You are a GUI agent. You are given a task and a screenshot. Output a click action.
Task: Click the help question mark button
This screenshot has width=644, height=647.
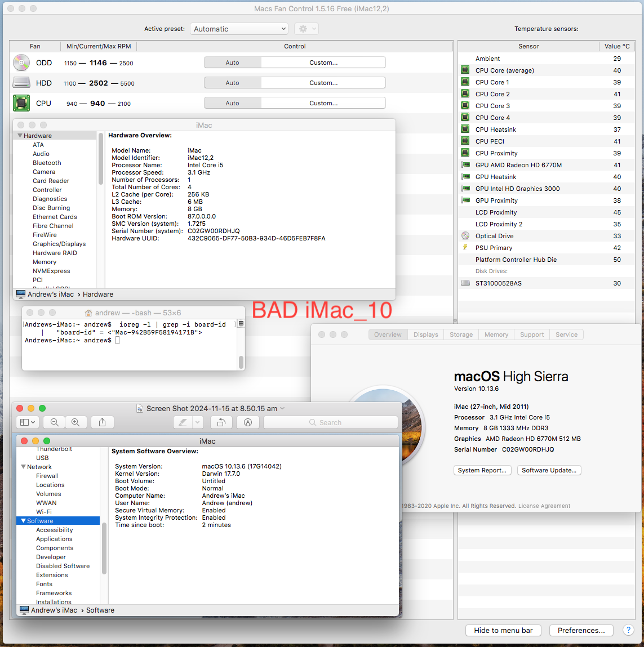[x=628, y=630]
